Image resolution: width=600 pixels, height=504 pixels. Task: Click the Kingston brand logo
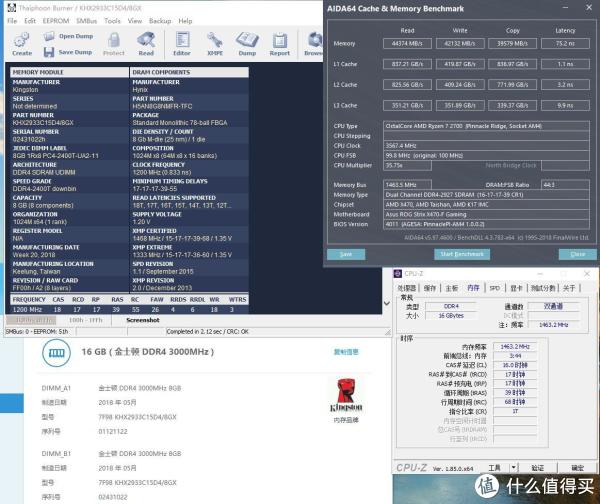tap(346, 395)
